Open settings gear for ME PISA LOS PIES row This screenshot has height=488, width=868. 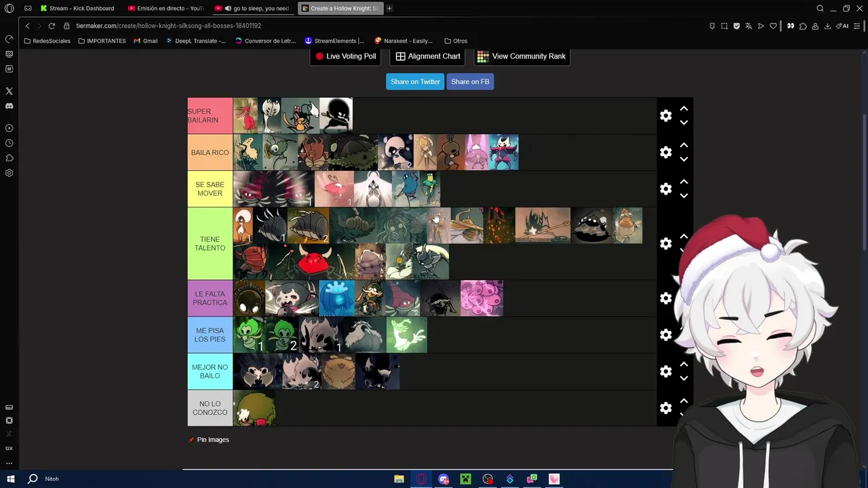click(x=666, y=335)
